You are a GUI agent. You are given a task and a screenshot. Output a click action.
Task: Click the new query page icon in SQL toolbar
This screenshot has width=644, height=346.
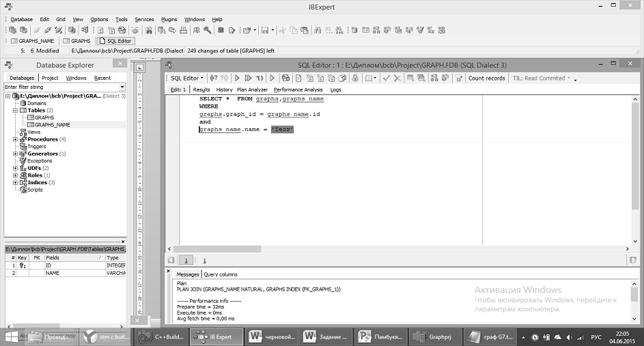pyautogui.click(x=298, y=78)
